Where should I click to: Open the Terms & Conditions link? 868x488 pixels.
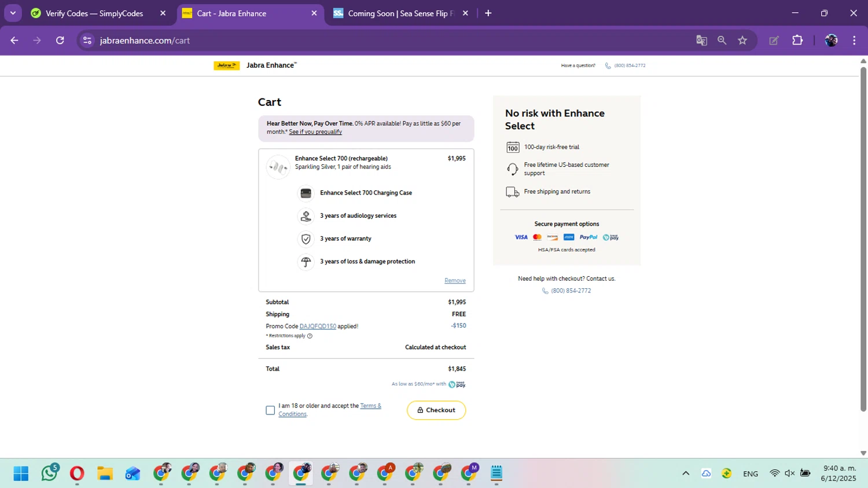tap(330, 410)
